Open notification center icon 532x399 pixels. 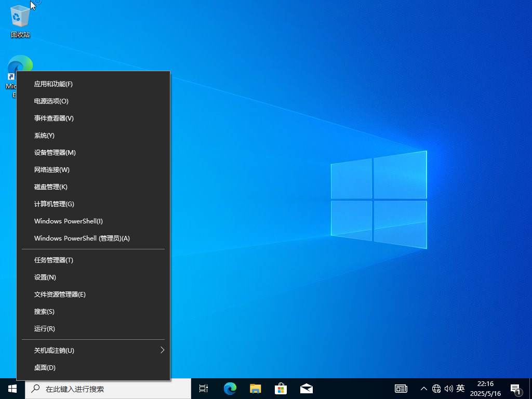[x=516, y=389]
